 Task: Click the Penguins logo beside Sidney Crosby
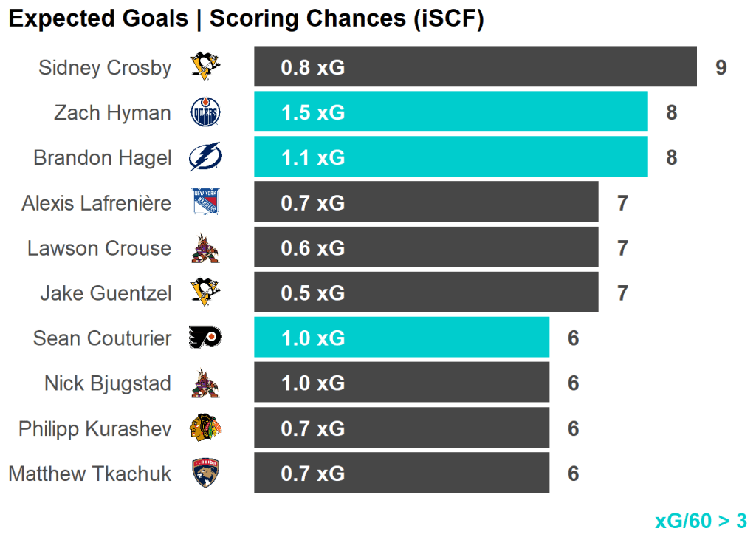coord(205,67)
